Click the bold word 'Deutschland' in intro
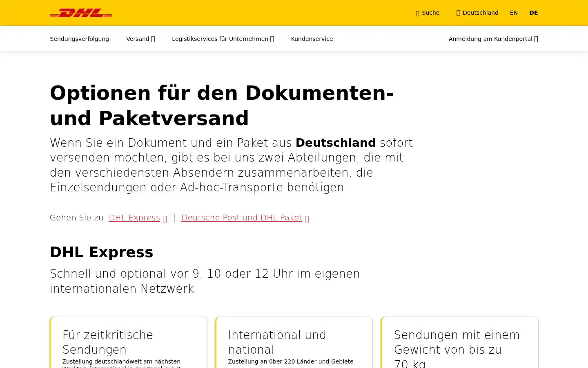Viewport: 588px width, 368px height. pyautogui.click(x=336, y=143)
